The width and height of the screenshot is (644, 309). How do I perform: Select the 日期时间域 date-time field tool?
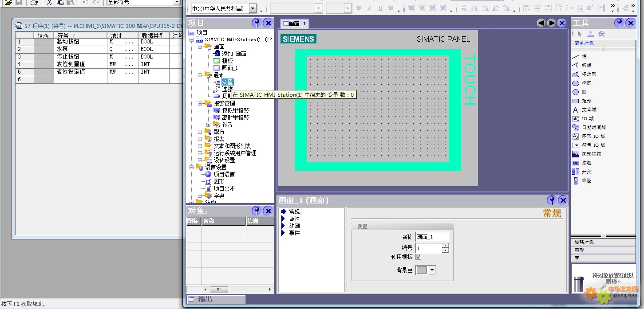click(589, 127)
